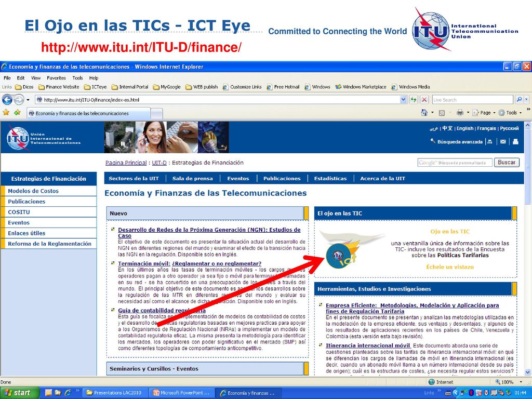This screenshot has width=532, height=399.
Task: Expand the toolbar overflow chevron
Action: point(528,109)
